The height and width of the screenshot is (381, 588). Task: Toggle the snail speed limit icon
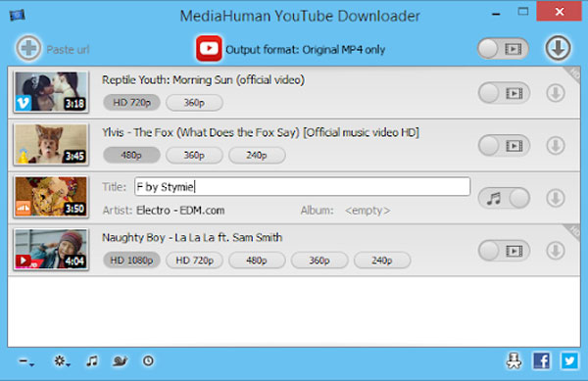coord(120,361)
